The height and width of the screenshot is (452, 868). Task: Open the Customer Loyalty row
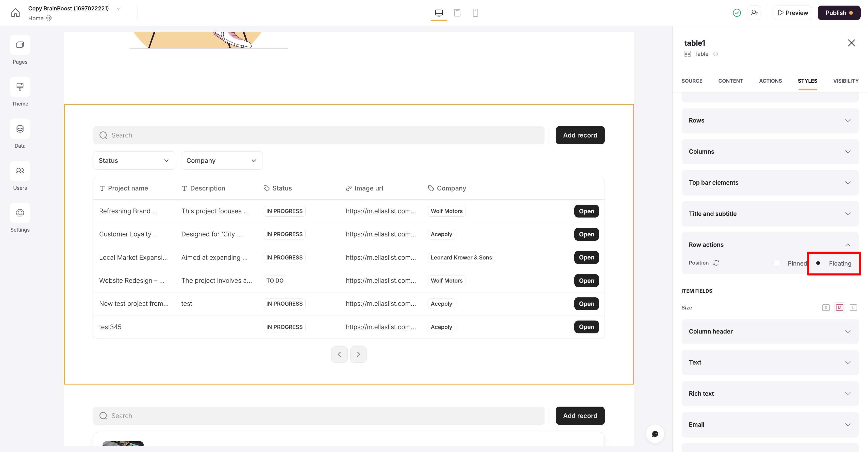pyautogui.click(x=586, y=234)
